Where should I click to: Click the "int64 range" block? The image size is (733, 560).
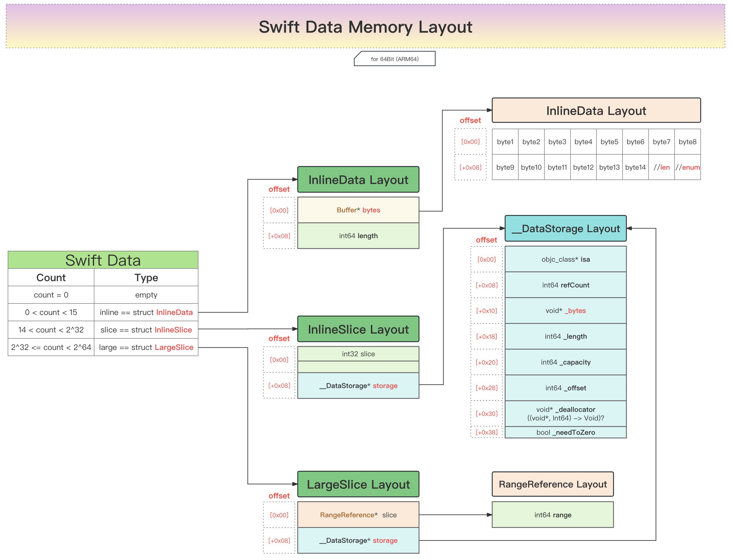552,515
